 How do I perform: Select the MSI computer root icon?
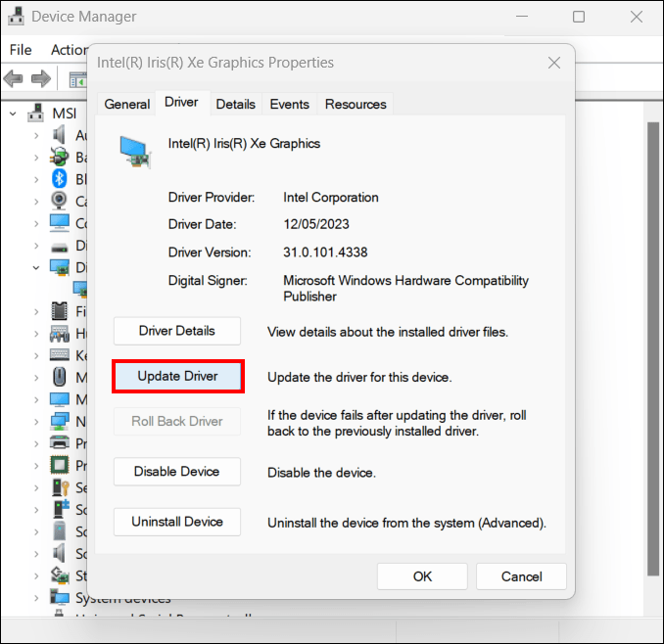[x=35, y=113]
